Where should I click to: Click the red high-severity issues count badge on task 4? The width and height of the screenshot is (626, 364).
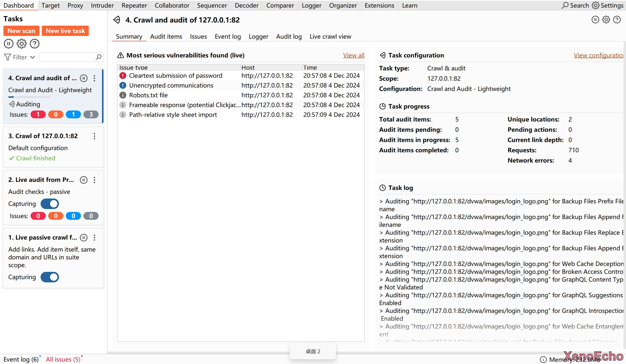38,114
